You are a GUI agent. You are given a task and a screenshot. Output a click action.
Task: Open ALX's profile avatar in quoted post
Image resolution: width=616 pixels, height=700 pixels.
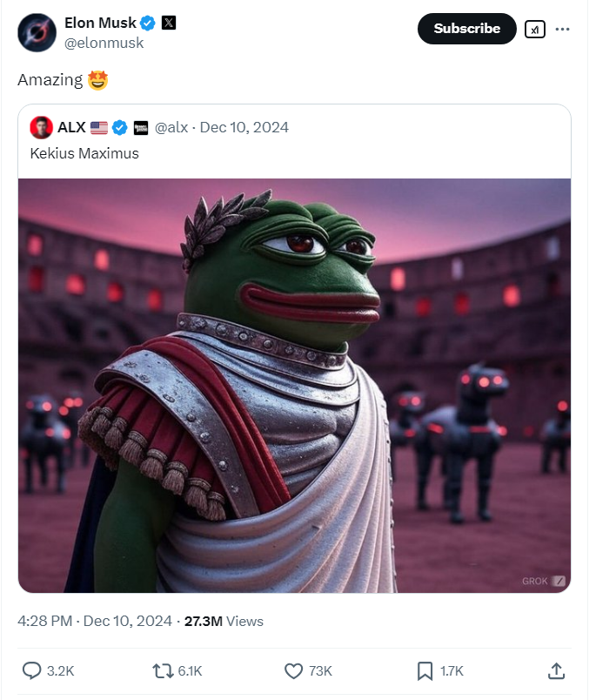pyautogui.click(x=40, y=127)
